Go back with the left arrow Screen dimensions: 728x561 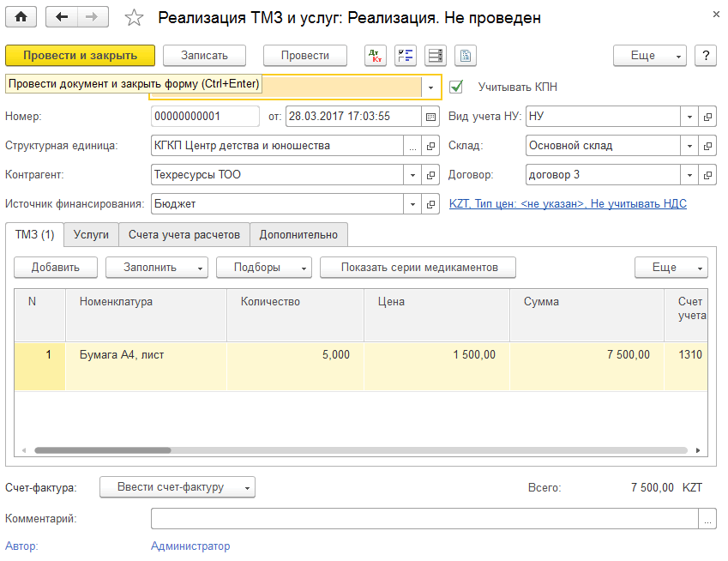pos(62,17)
